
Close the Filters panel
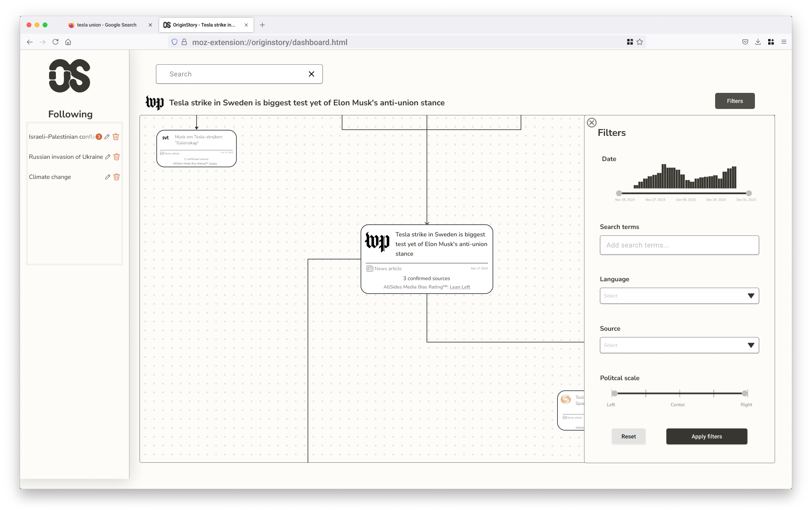coord(592,123)
